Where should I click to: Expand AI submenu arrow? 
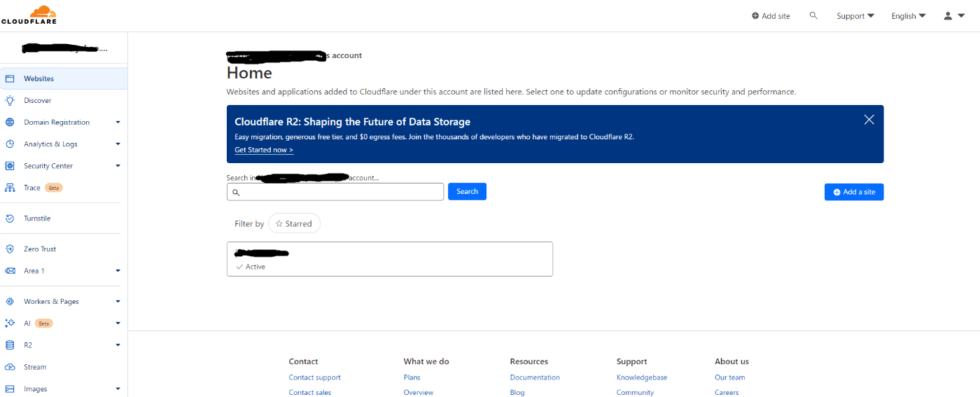pyautogui.click(x=118, y=323)
